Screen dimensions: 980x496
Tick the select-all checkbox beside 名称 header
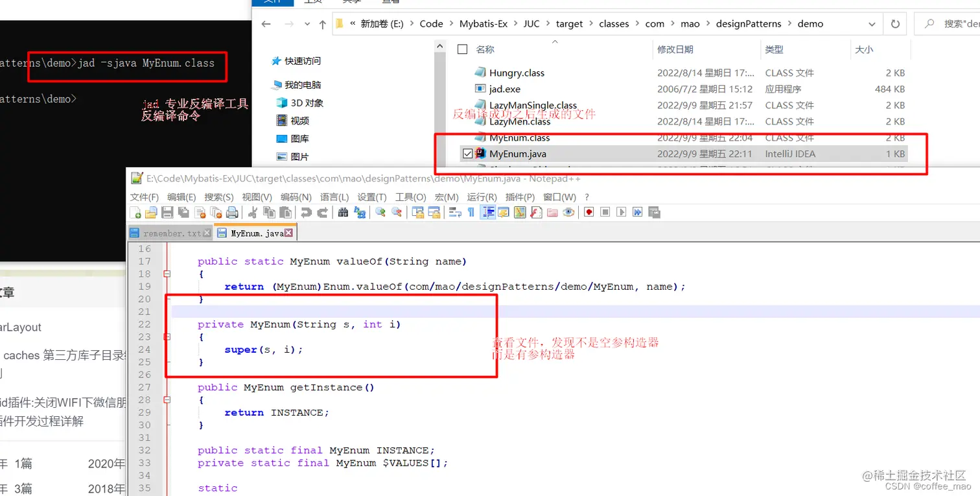[x=462, y=49]
